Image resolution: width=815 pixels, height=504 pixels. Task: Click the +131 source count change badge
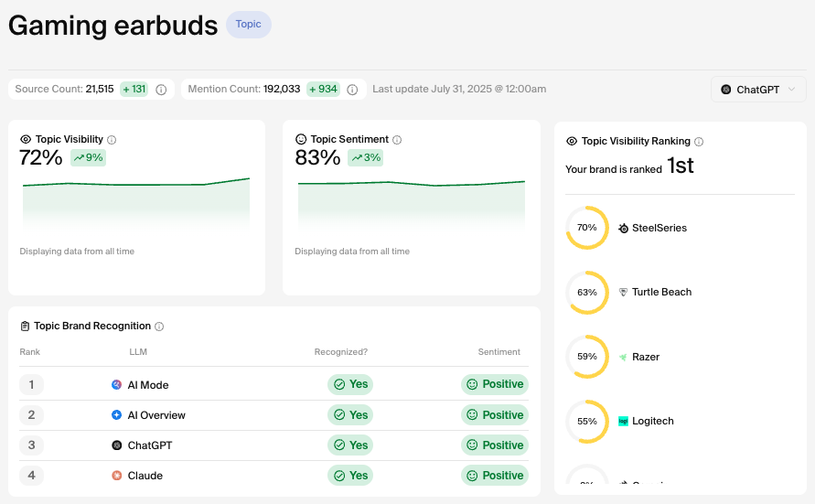(134, 89)
